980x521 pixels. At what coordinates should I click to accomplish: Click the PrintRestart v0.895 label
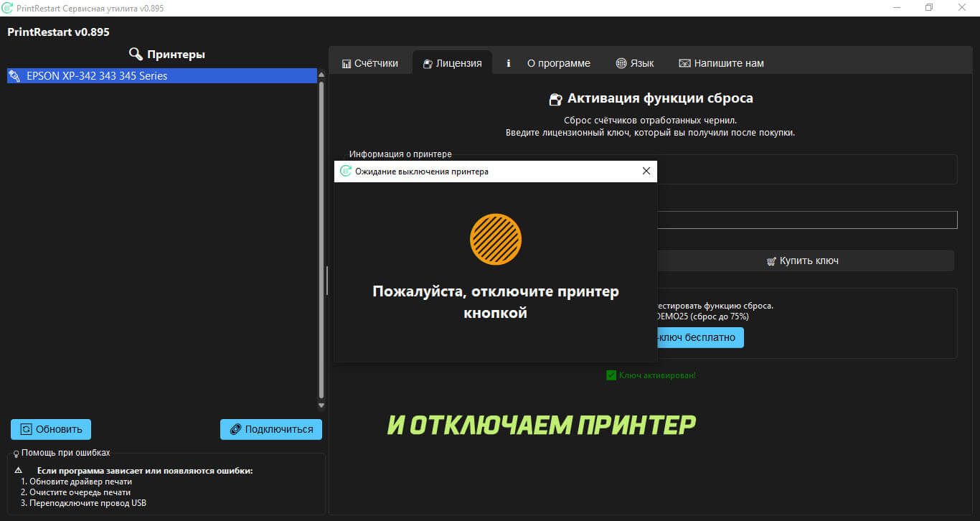pyautogui.click(x=58, y=32)
